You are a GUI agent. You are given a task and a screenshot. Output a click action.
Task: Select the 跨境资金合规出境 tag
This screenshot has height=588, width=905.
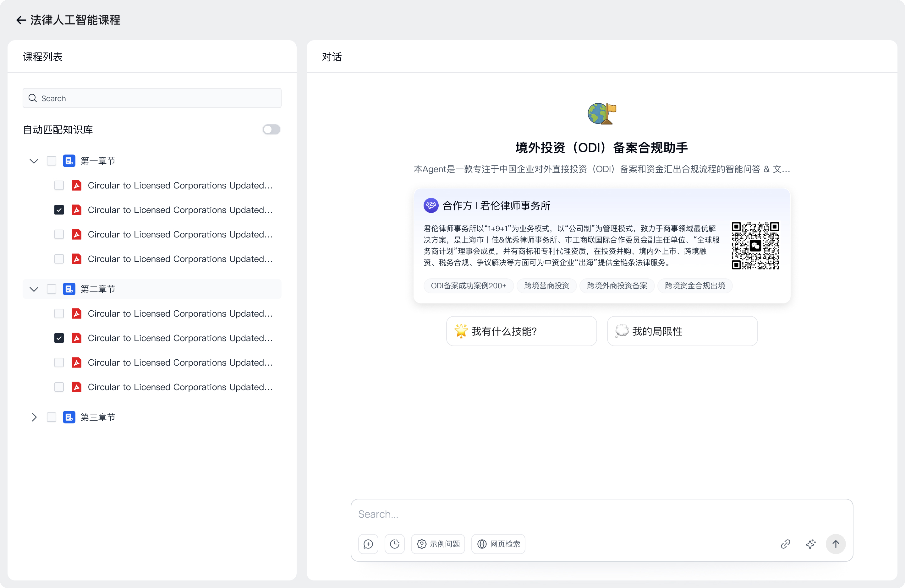[x=695, y=286]
